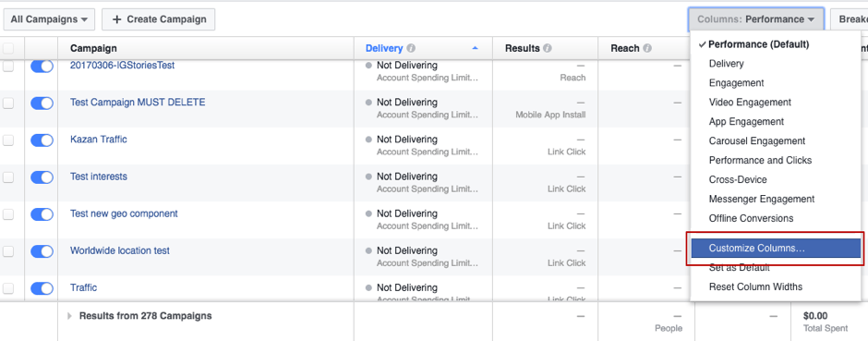Open the All Campaigns dropdown
The width and height of the screenshot is (868, 341).
[x=49, y=19]
